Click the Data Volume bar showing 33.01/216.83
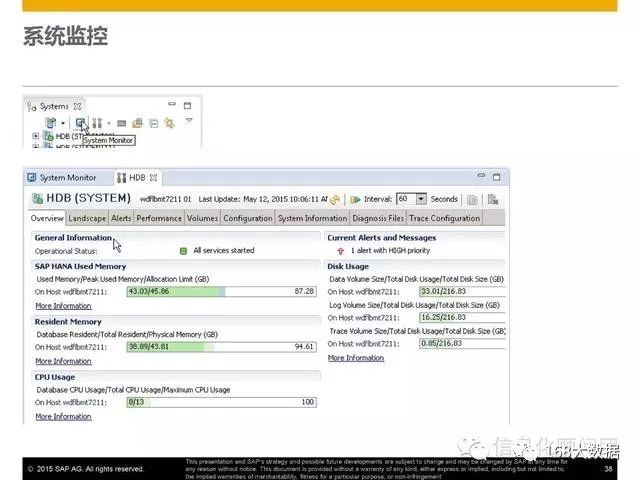 462,291
